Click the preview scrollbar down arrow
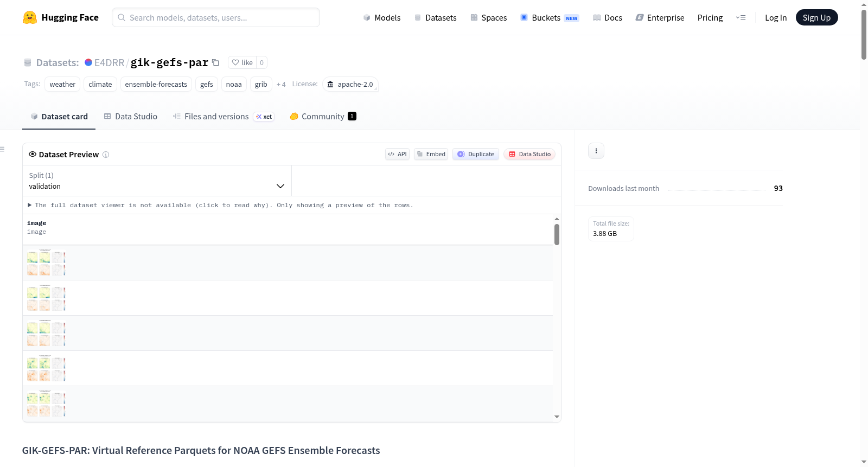Image resolution: width=868 pixels, height=467 pixels. point(557,417)
